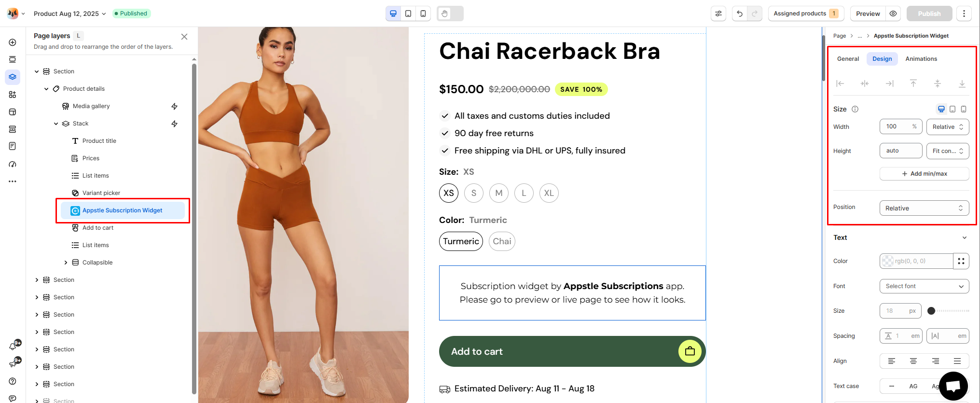Switch to tablet device preview icon

[408, 14]
